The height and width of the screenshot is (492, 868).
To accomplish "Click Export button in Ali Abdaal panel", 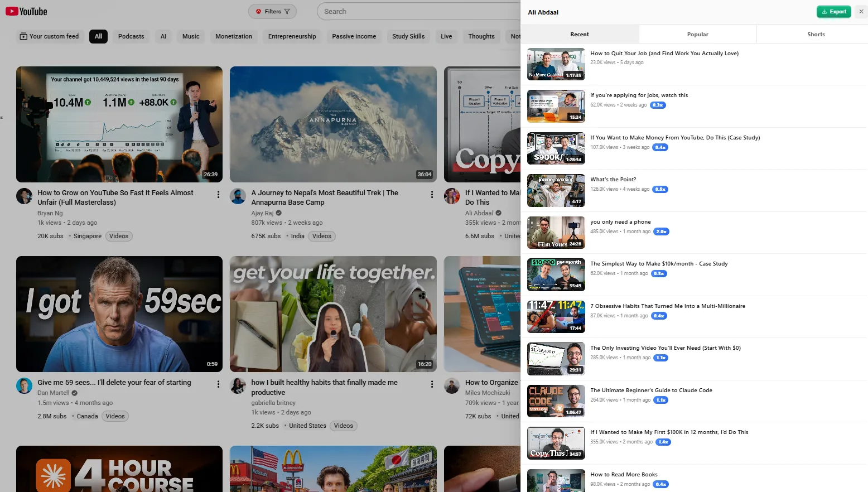I will click(833, 12).
